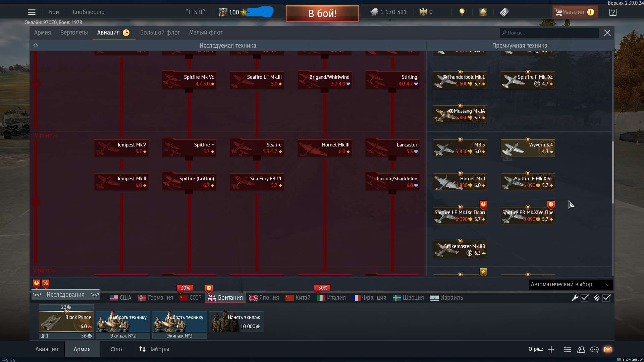Open the chat bubble icon

pyautogui.click(x=594, y=350)
